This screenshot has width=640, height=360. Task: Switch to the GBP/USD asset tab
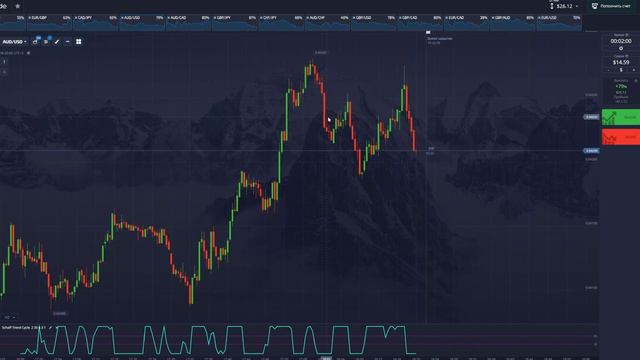(374, 23)
